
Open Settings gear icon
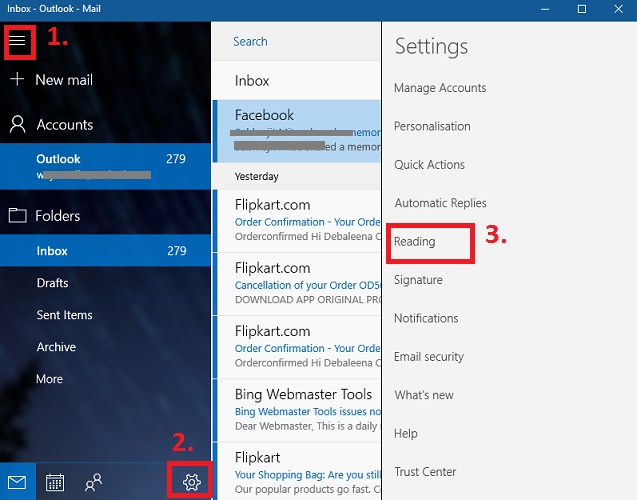click(x=192, y=482)
